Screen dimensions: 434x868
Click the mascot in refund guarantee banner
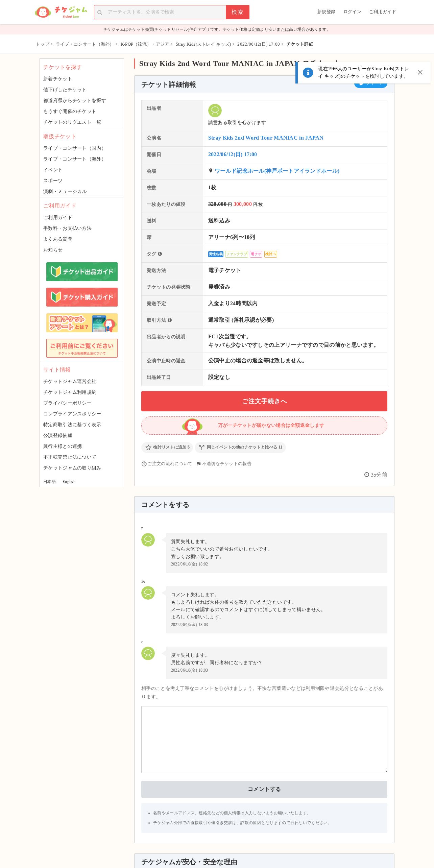tap(192, 426)
